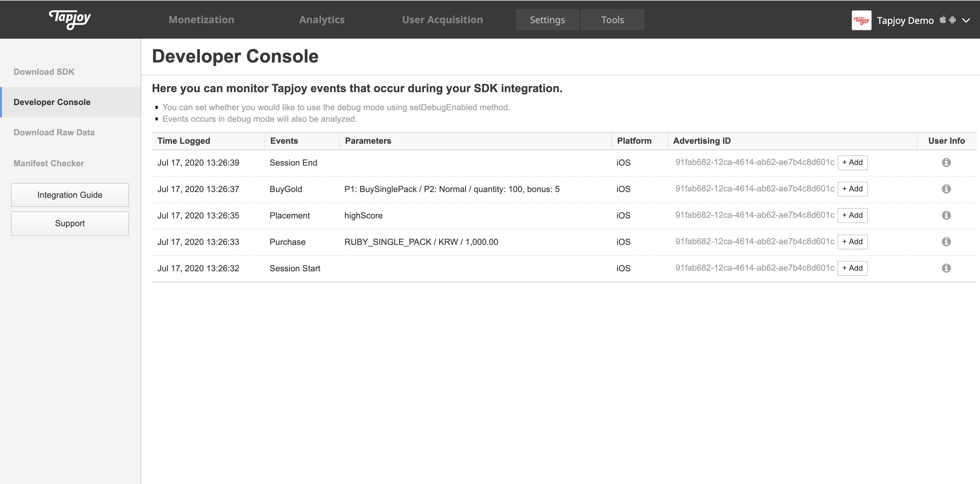Click the BuyGold event cell

[x=286, y=189]
